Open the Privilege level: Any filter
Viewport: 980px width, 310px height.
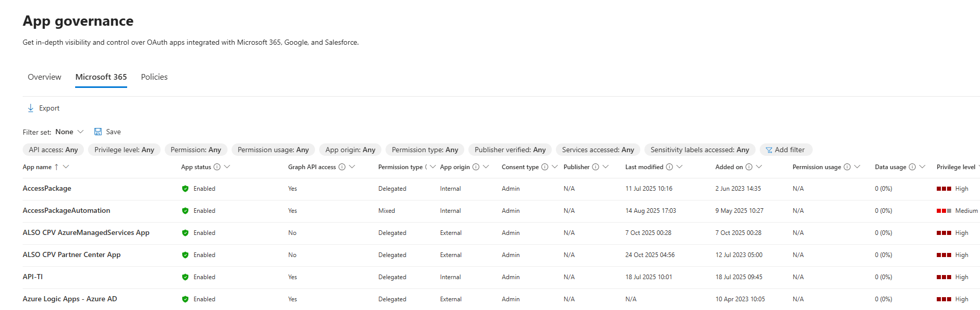pos(124,150)
